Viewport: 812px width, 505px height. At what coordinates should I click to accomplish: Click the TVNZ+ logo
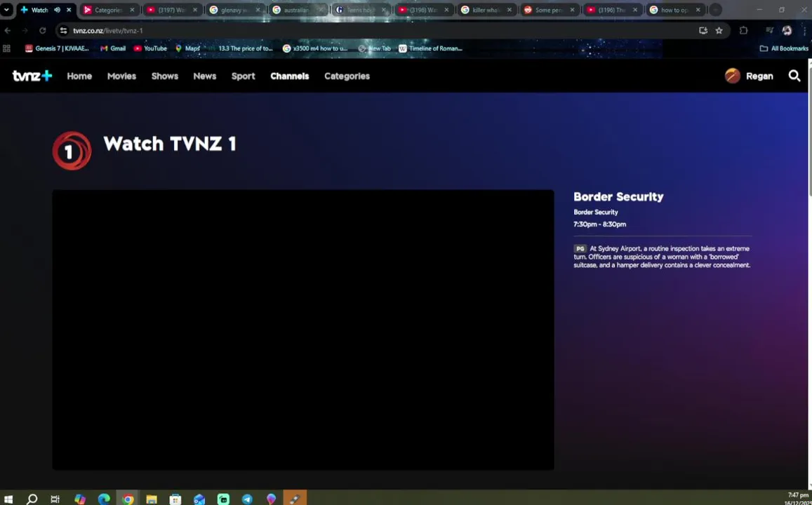point(32,76)
